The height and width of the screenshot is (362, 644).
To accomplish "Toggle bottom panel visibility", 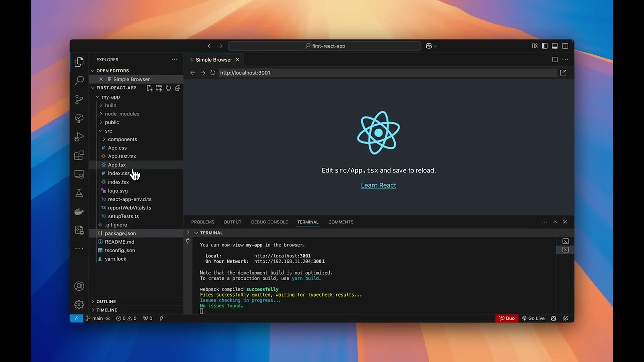I will click(x=555, y=46).
